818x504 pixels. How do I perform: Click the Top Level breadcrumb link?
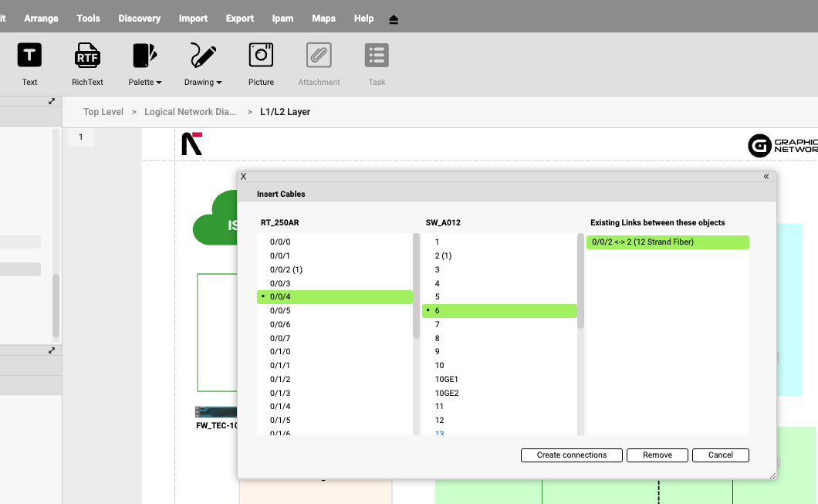(103, 112)
